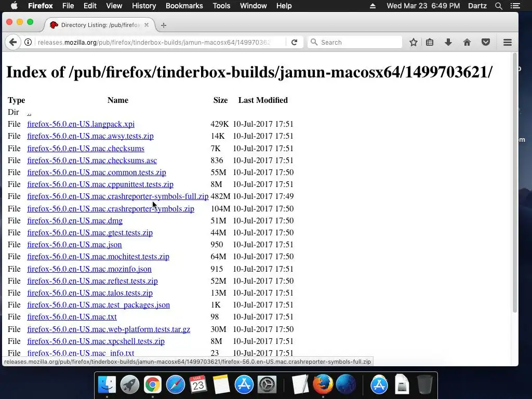Viewport: 532px width, 399px height.
Task: Download firefox-56.0.en-US.mac.cppunittest.tests.zip
Action: coord(100,184)
